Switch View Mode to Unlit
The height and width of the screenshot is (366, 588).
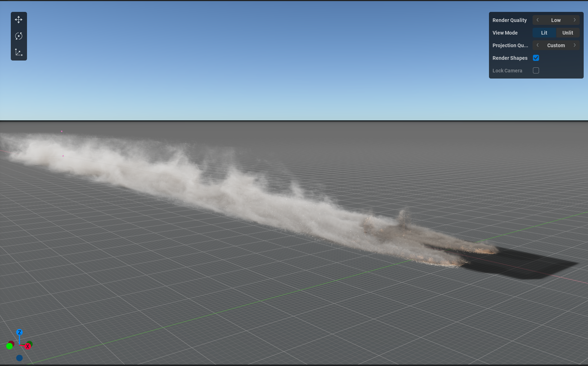pyautogui.click(x=568, y=33)
